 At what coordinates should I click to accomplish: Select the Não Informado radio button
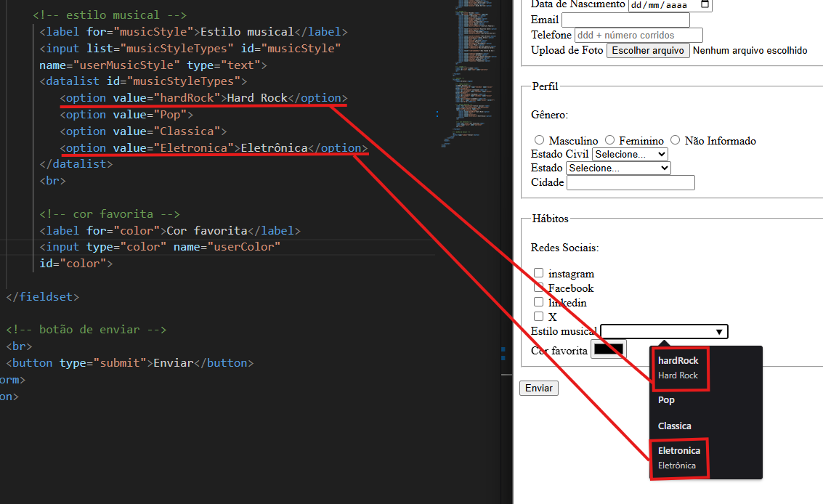[676, 140]
